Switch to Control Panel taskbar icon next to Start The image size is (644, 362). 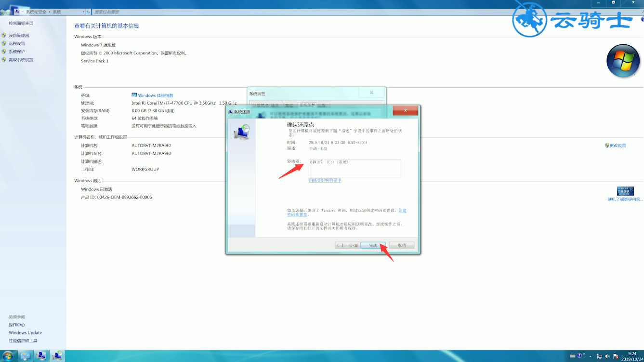25,356
